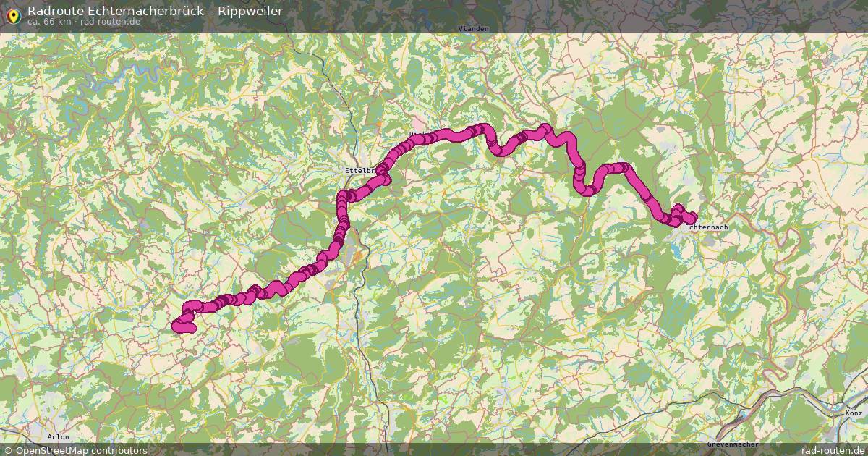Screen dimensions: 868x456
Task: Select the Konz town label
Action: [854, 413]
